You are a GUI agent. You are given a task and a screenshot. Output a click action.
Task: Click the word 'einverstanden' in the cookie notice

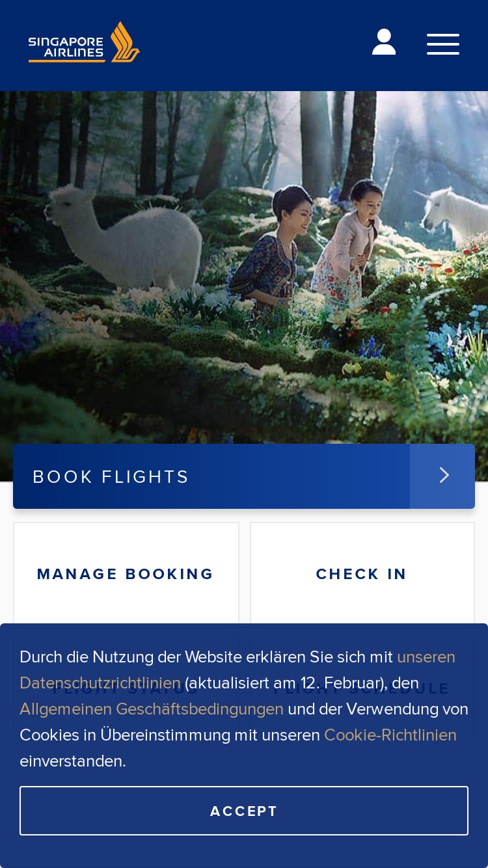(72, 761)
